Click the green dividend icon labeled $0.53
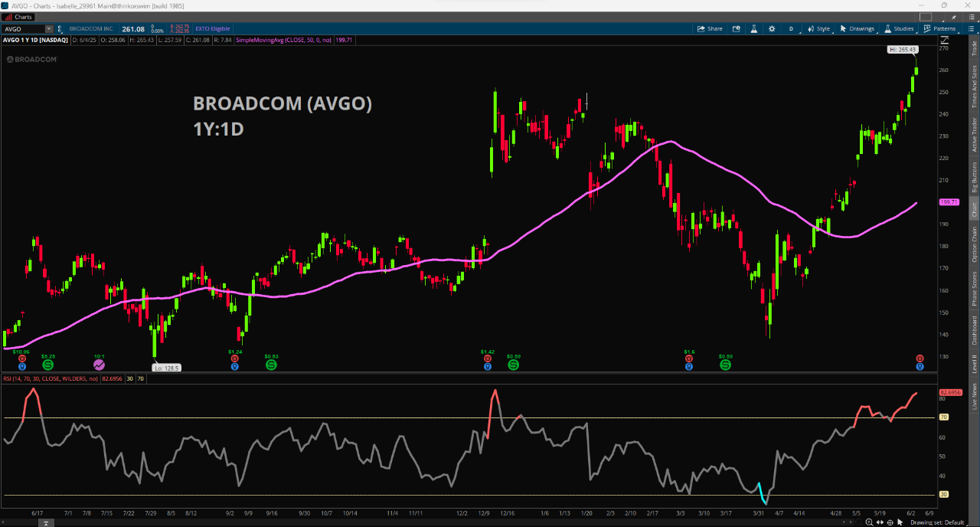This screenshot has height=527, width=980. (x=271, y=365)
